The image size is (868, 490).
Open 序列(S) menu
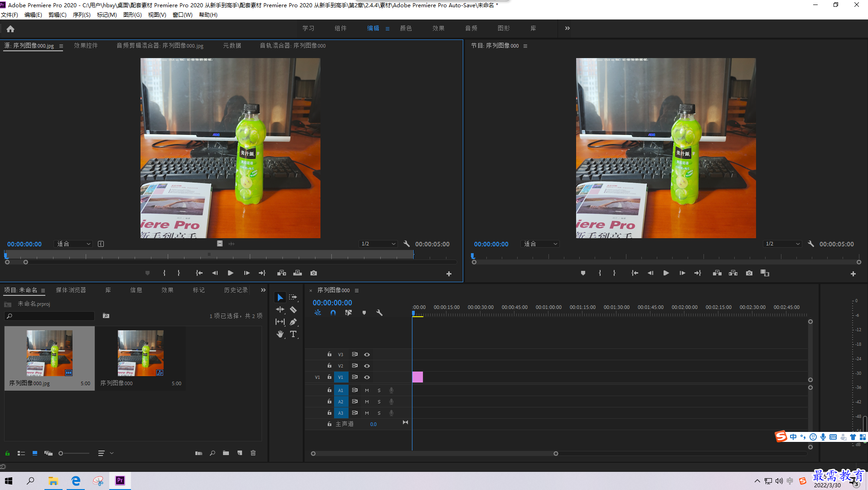click(x=82, y=15)
